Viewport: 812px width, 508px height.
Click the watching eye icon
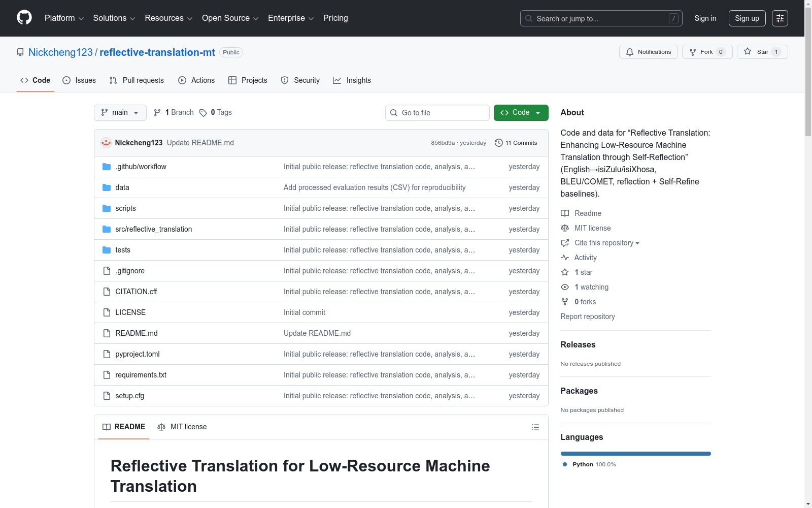tap(565, 287)
